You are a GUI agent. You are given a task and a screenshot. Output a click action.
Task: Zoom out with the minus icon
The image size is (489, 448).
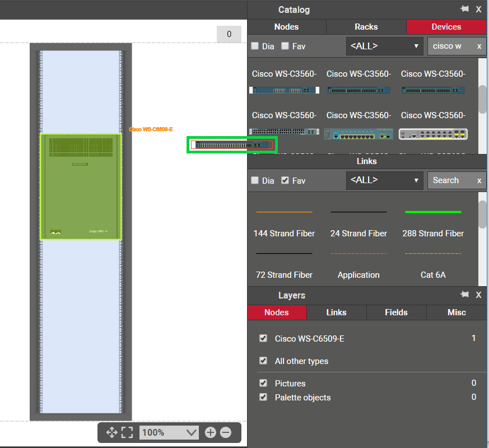[226, 432]
